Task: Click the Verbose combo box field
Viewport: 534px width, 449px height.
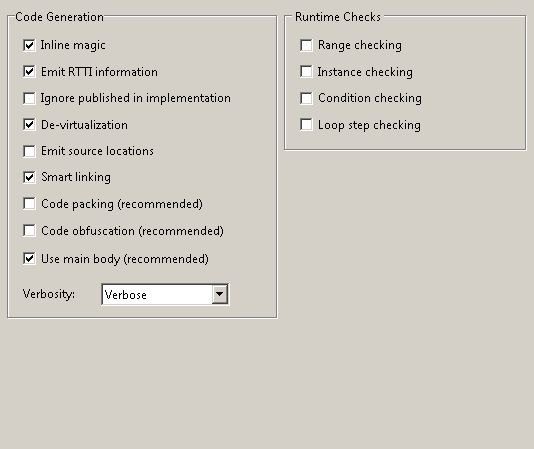Action: pos(165,294)
